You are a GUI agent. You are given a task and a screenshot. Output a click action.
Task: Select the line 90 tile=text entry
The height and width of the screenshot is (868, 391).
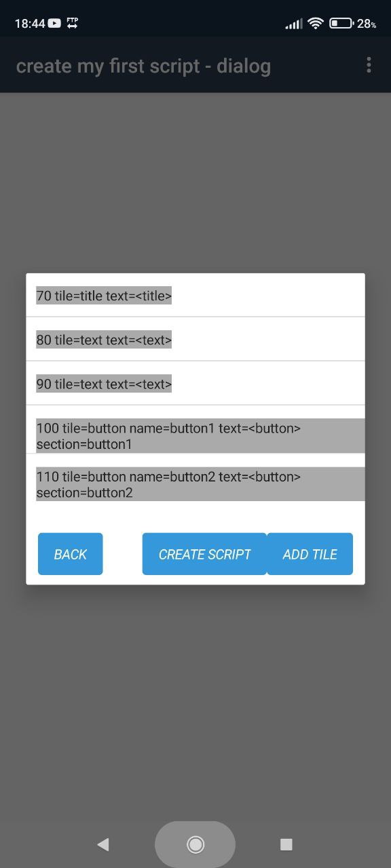195,383
